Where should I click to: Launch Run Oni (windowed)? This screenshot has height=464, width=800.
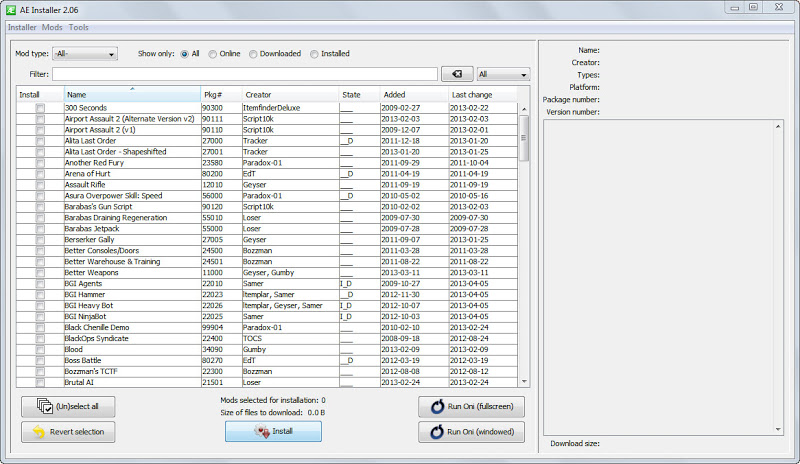coord(471,432)
